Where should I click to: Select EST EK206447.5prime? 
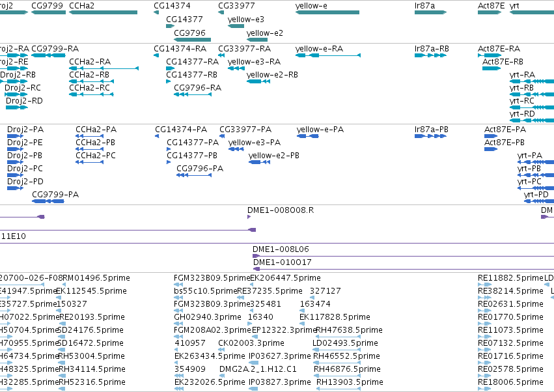286,278
